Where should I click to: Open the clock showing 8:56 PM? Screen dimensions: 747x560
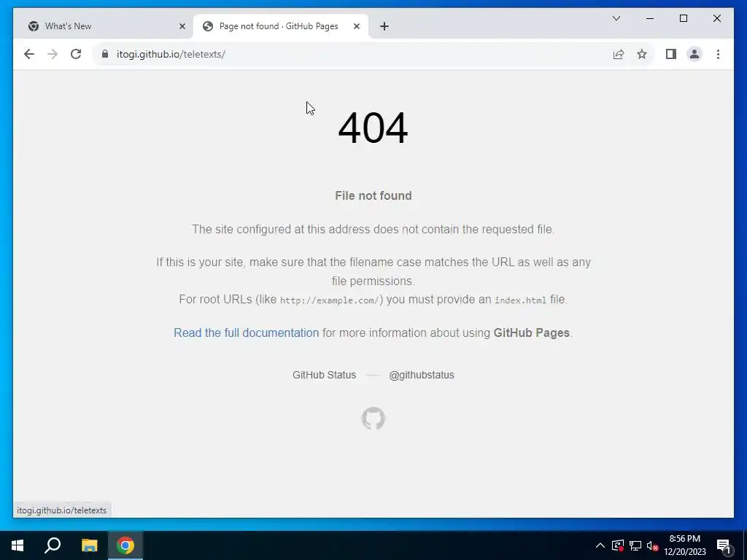(x=684, y=545)
